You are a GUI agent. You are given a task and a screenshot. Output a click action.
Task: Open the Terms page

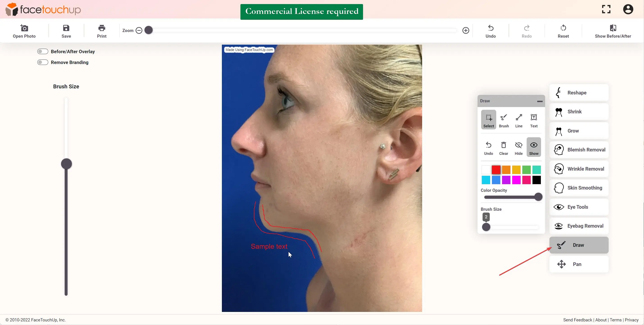tap(615, 320)
